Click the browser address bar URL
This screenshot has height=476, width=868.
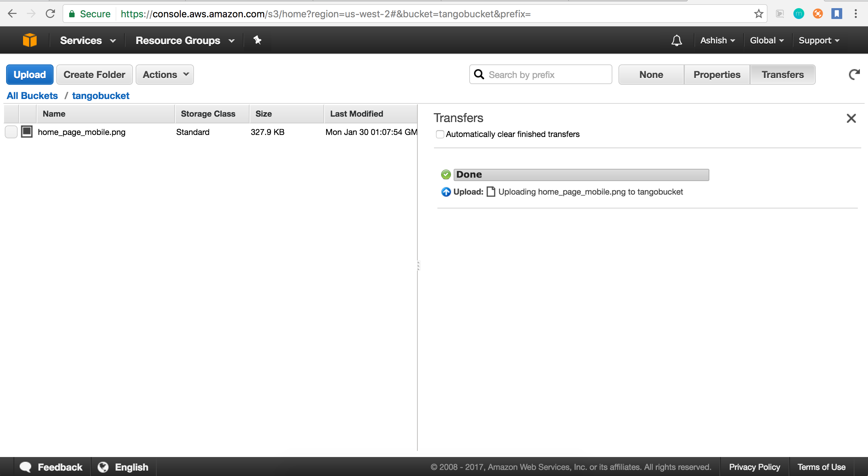(325, 14)
